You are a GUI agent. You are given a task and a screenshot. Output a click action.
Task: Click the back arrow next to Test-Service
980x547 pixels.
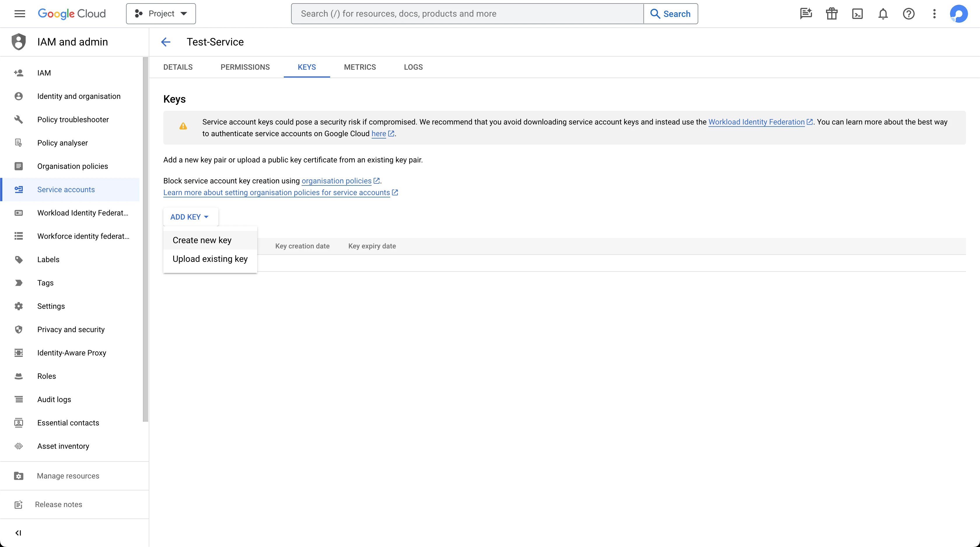[x=165, y=42]
